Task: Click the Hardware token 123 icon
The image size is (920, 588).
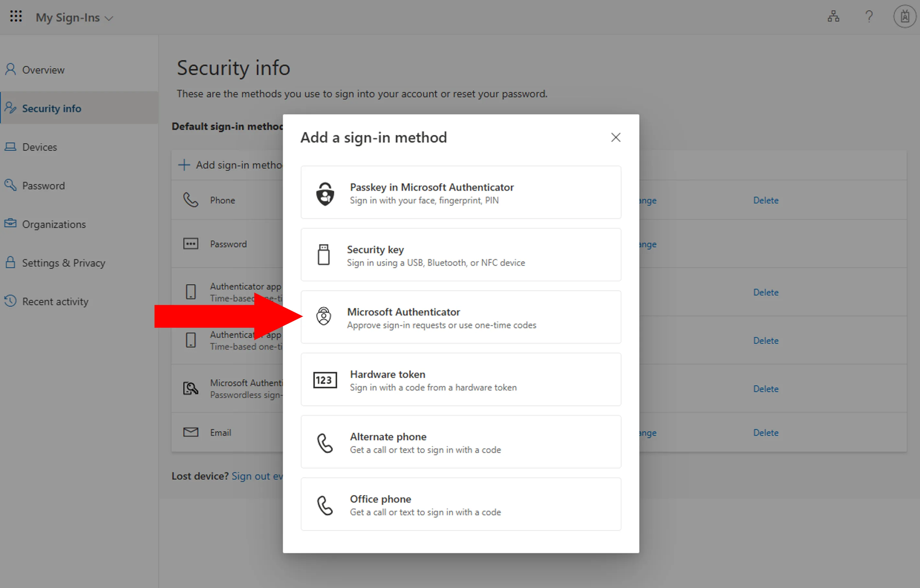Action: click(x=325, y=380)
